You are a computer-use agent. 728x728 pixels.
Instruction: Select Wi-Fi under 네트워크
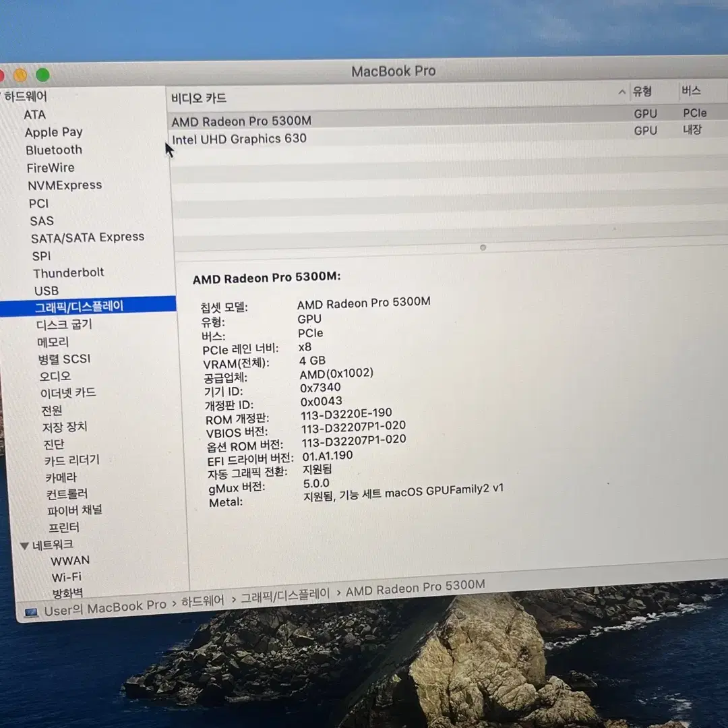(x=66, y=577)
